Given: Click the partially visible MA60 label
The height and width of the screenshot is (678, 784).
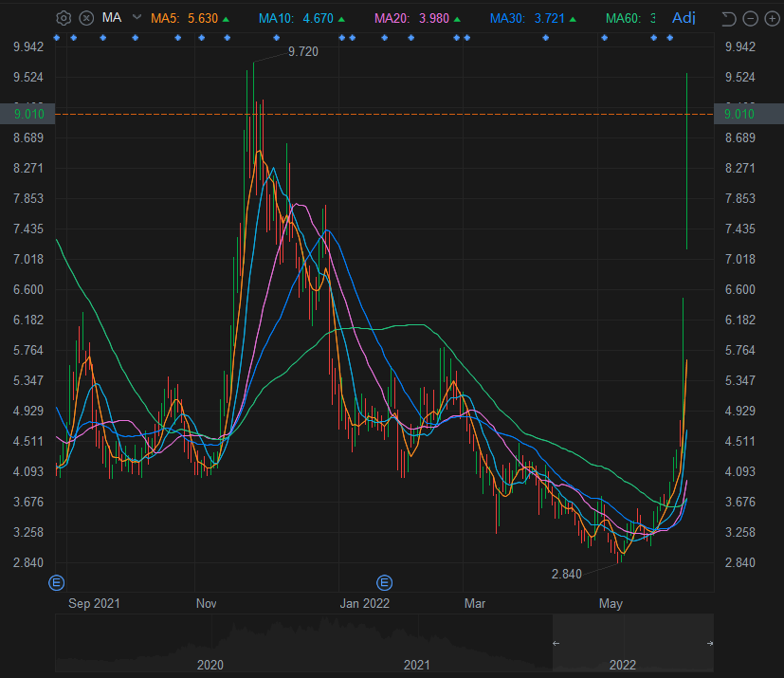Looking at the screenshot, I should (x=624, y=19).
